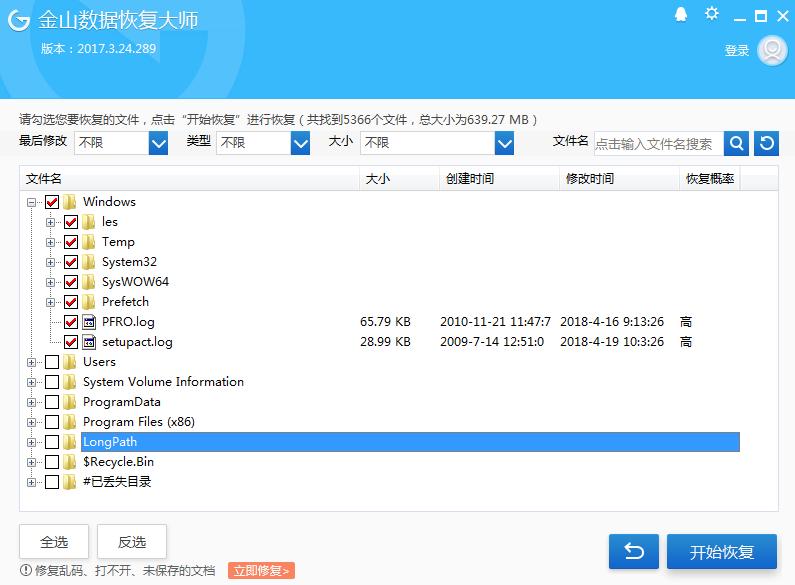Expand the $Recycle.Bin node
Viewport: 795px width, 585px height.
pos(31,462)
